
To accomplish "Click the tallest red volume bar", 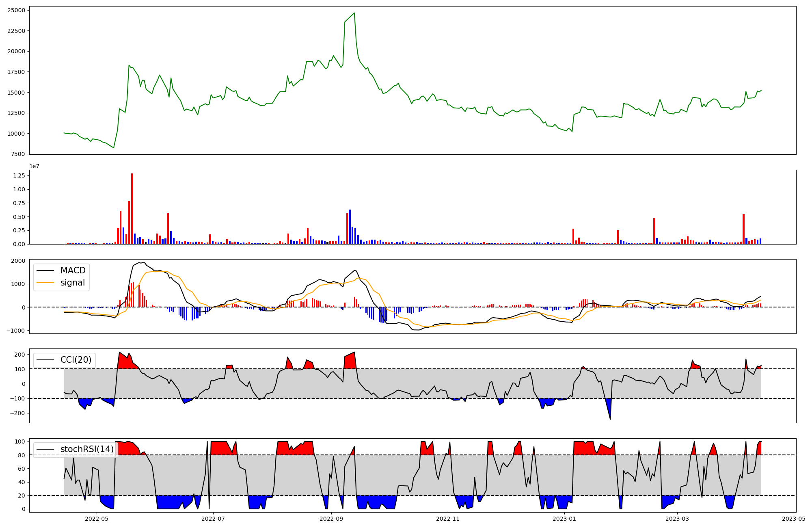I will (132, 209).
